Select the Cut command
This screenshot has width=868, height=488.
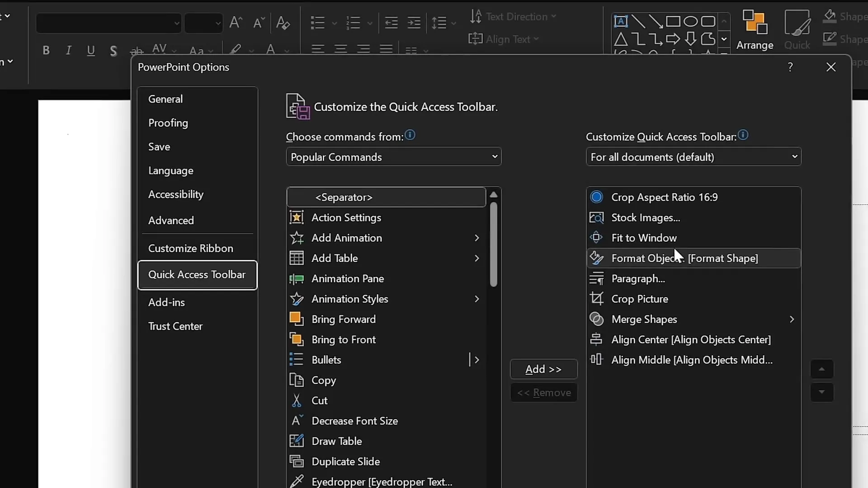387,400
